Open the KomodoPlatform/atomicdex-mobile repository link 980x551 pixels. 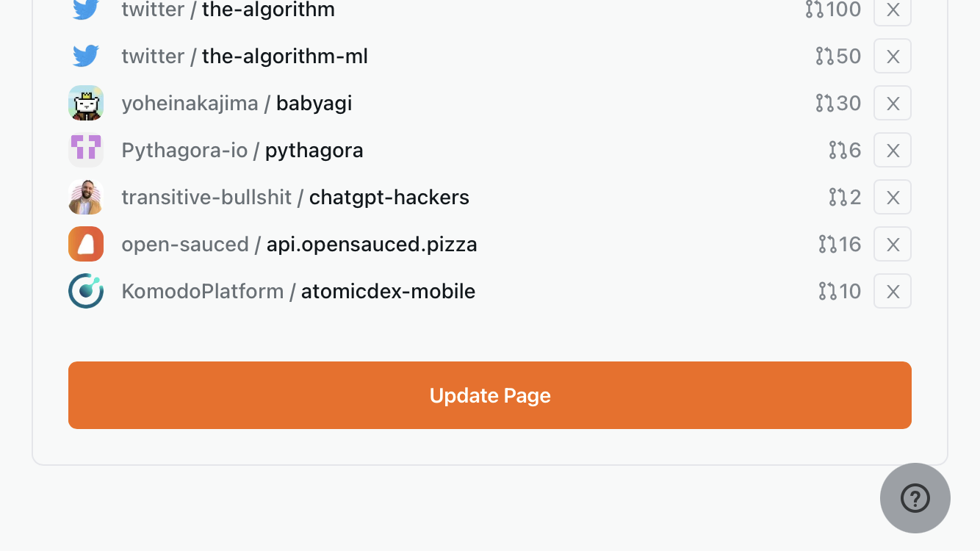298,291
